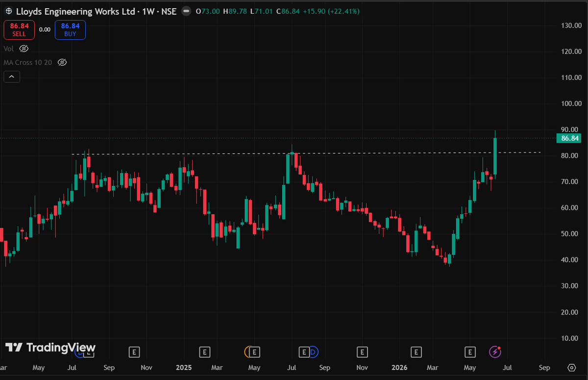Click the H89.78 high value in header
The height and width of the screenshot is (380, 588).
click(x=234, y=11)
